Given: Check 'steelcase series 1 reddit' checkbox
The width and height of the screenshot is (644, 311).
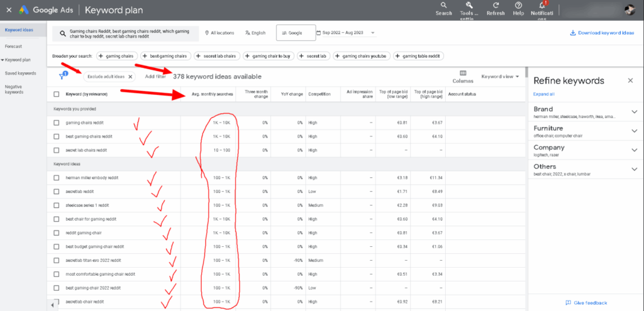Looking at the screenshot, I should pyautogui.click(x=56, y=205).
